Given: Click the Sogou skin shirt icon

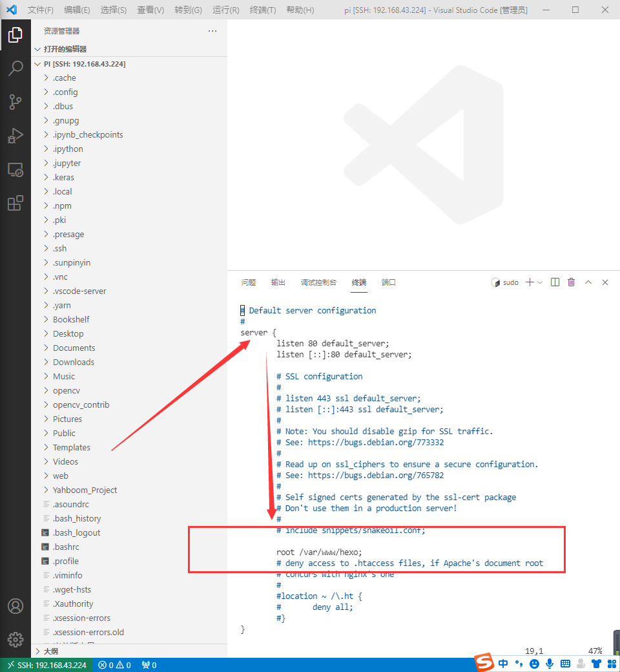Looking at the screenshot, I should [596, 664].
